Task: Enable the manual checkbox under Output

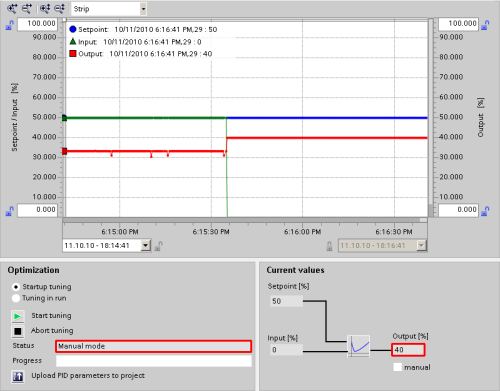Action: pos(397,367)
